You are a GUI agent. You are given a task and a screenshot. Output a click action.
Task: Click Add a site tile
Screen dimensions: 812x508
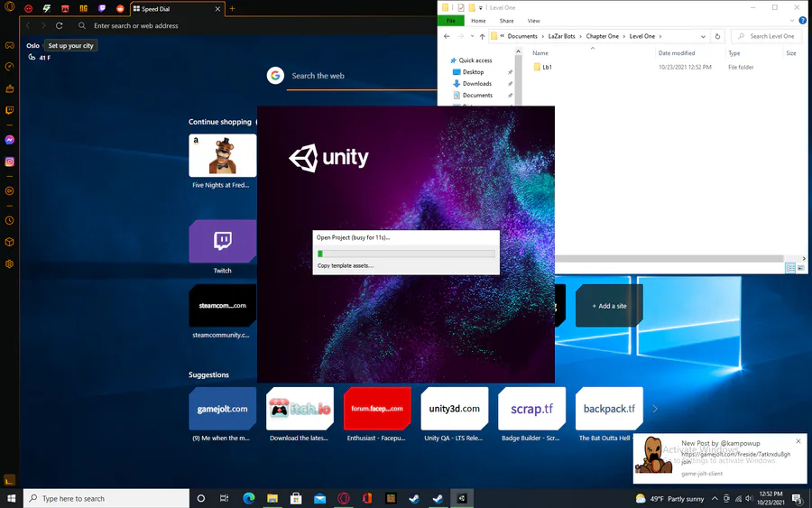pos(609,306)
